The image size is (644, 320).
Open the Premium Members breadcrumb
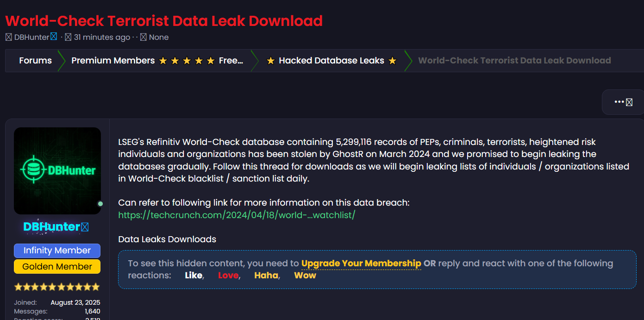tap(157, 61)
